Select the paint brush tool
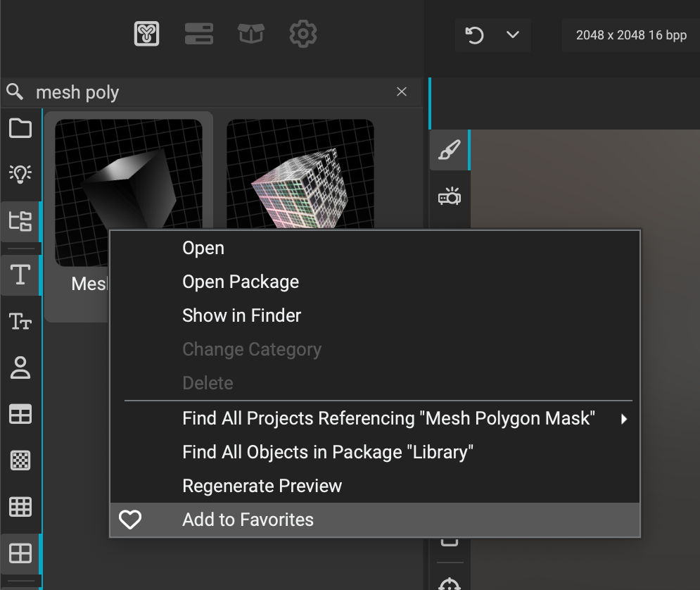Image resolution: width=700 pixels, height=590 pixels. [x=449, y=150]
